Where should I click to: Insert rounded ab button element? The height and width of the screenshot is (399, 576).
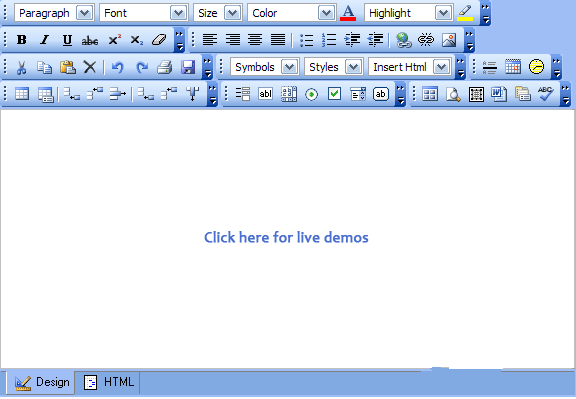tap(381, 94)
